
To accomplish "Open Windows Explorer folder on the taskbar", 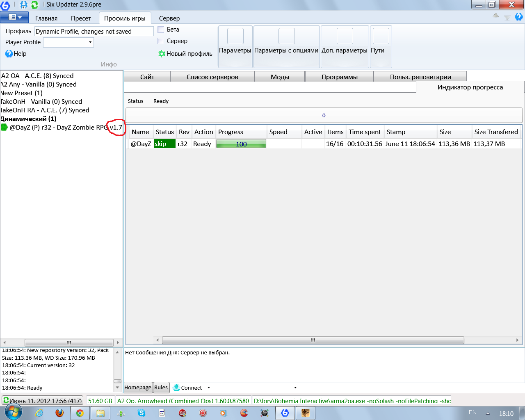I will 100,413.
